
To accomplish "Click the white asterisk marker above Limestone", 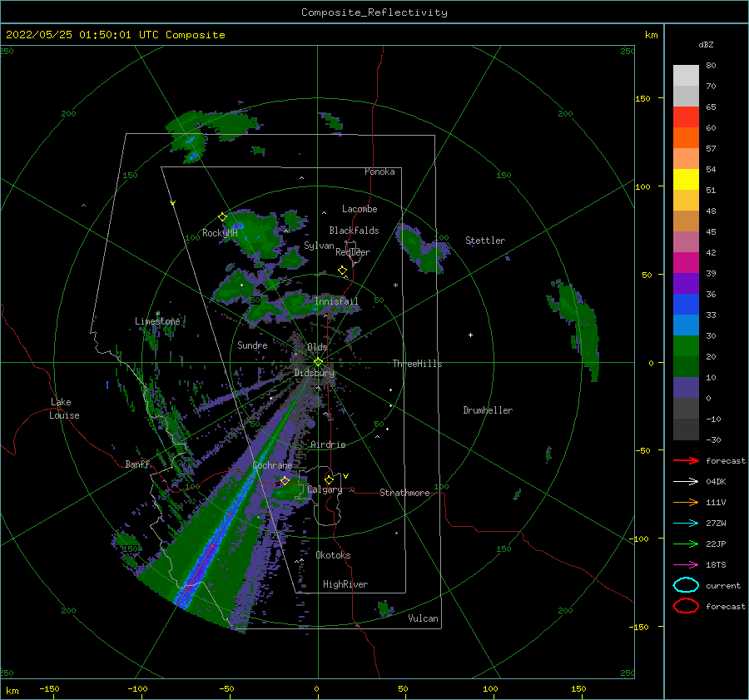I will [157, 314].
